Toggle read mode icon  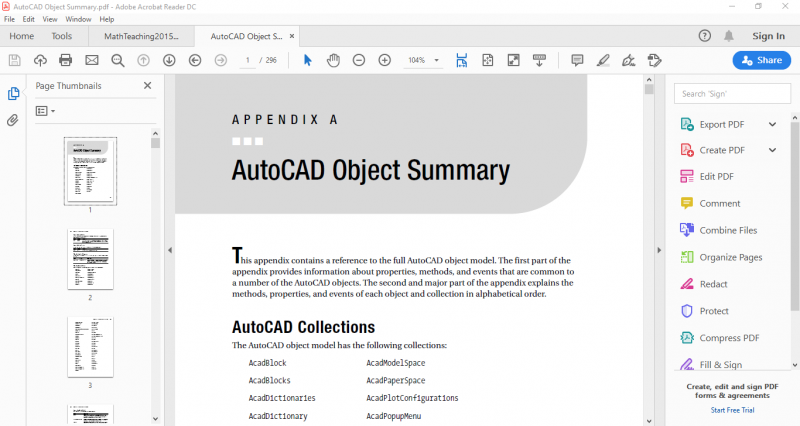pyautogui.click(x=539, y=60)
